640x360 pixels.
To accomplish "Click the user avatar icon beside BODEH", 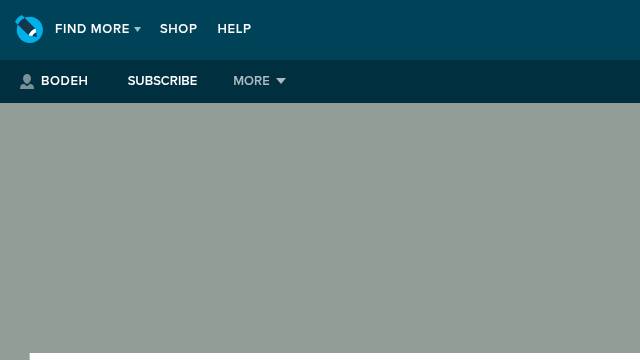I will click(27, 81).
